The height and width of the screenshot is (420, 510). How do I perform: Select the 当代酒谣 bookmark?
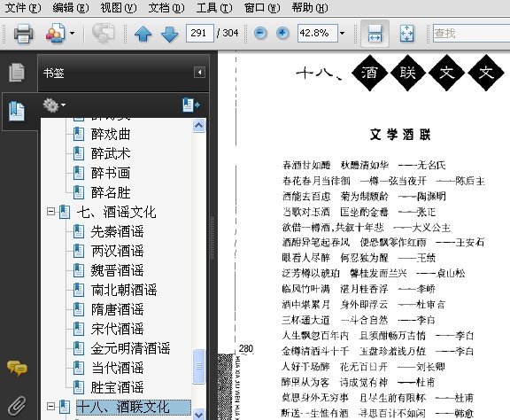point(117,368)
